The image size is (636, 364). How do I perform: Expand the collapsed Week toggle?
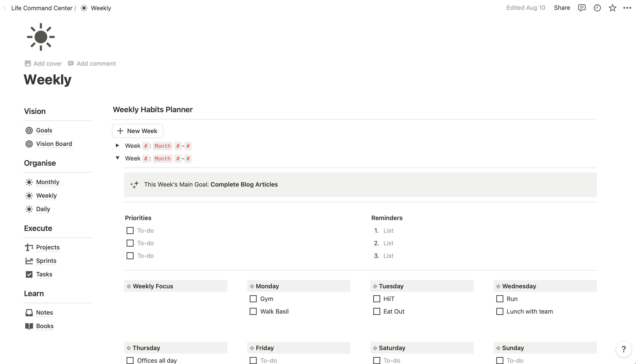coord(117,146)
